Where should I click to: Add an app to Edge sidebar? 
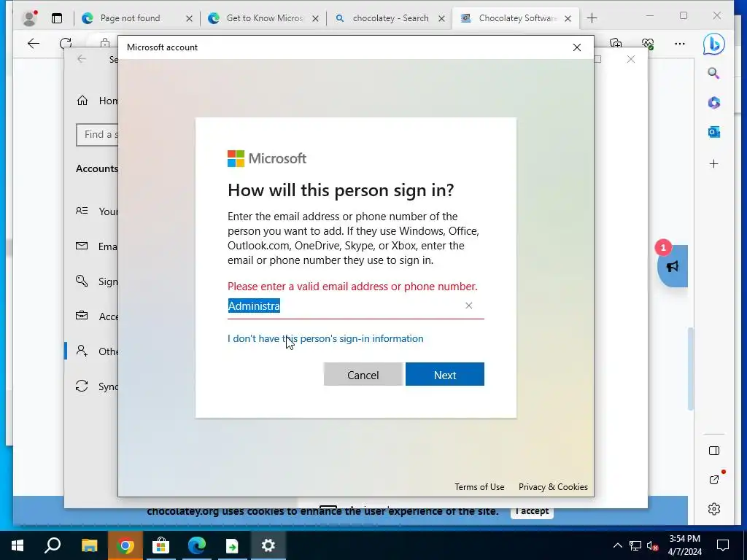coord(713,164)
